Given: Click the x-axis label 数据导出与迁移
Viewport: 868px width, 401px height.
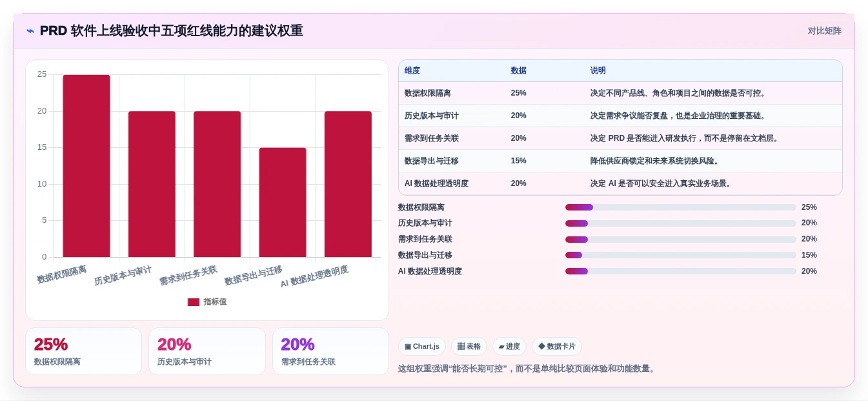Looking at the screenshot, I should pos(254,276).
